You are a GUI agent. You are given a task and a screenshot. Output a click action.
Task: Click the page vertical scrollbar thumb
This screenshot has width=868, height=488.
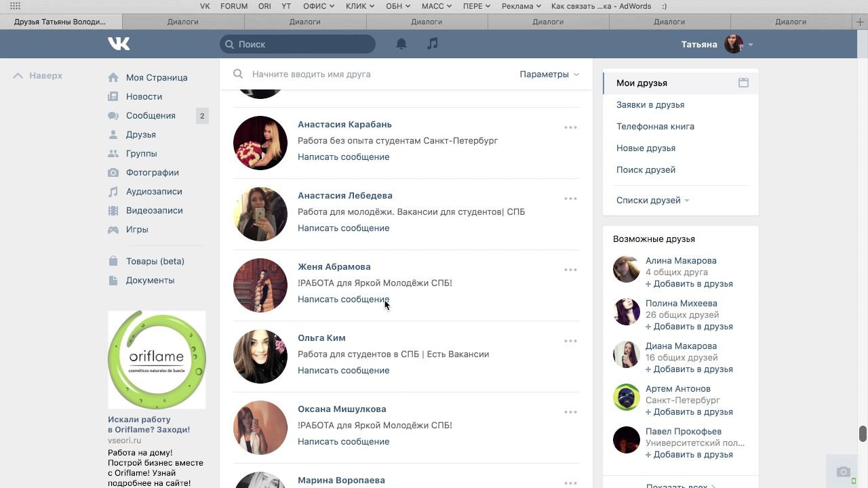[x=863, y=434]
